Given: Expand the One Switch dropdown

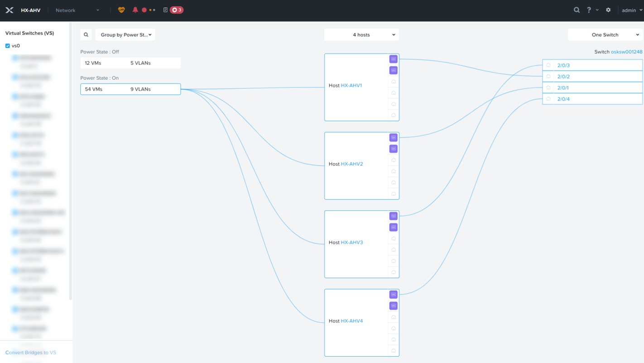Looking at the screenshot, I should click(605, 35).
